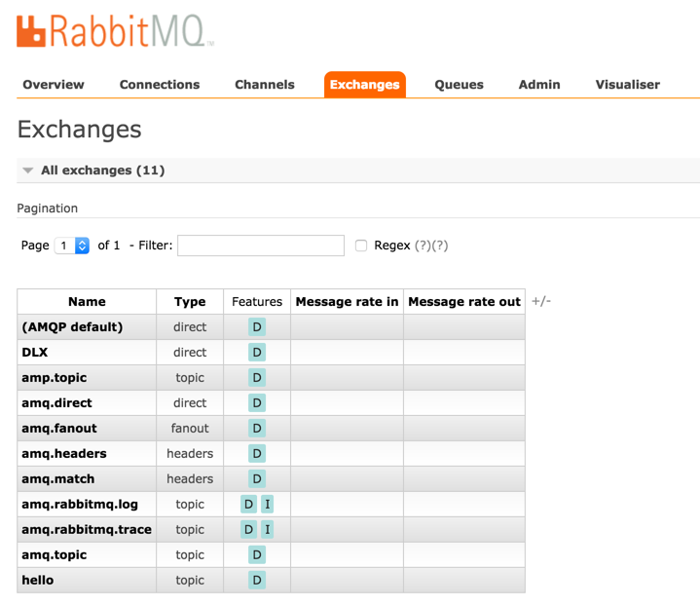Open the Queues tab
This screenshot has height=606, width=700.
point(459,85)
